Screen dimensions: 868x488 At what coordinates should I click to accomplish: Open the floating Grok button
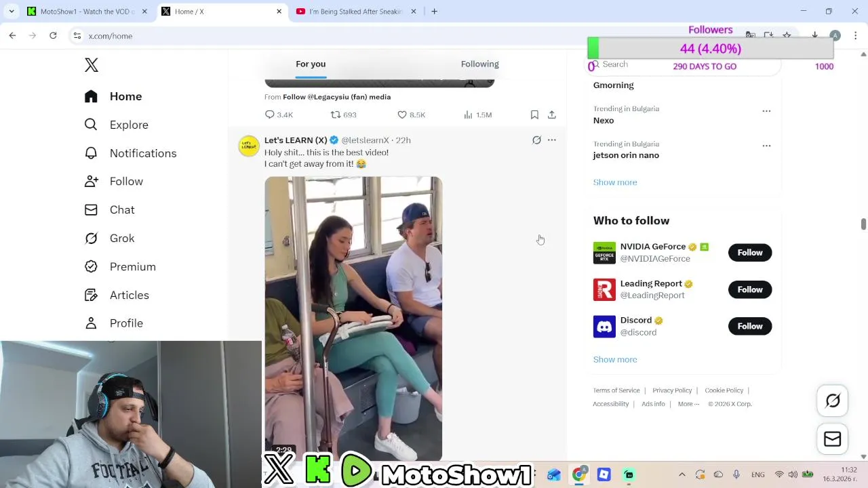833,401
